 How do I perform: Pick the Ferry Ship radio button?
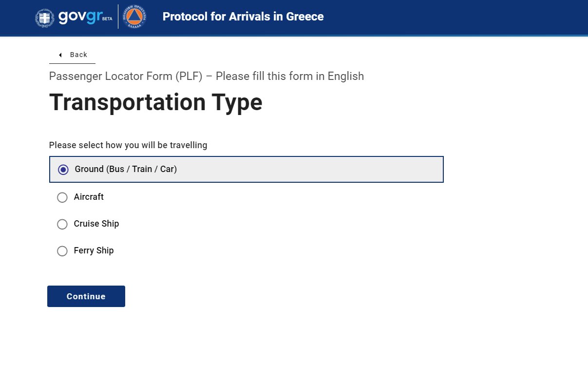click(62, 251)
